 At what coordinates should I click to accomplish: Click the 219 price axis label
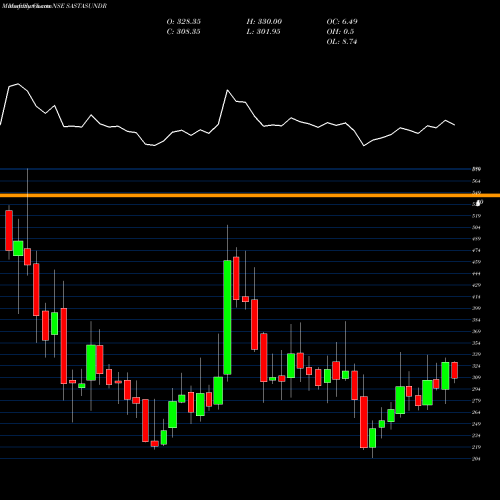(476, 447)
